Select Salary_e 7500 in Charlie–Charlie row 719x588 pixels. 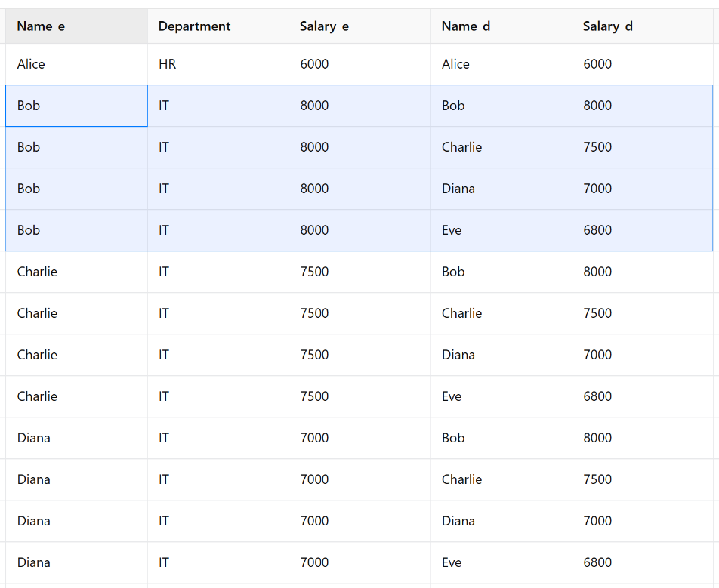click(359, 313)
